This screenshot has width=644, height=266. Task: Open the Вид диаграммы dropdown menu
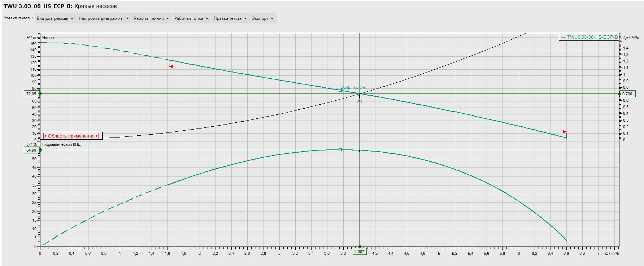click(x=55, y=18)
